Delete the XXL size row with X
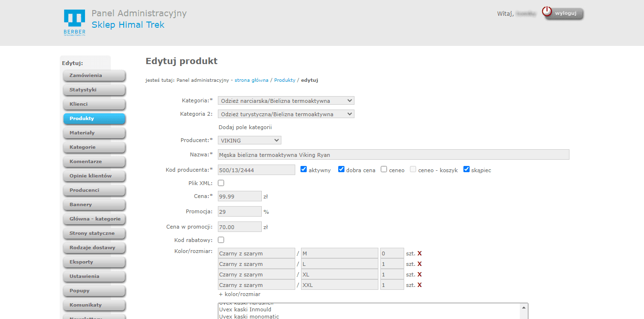This screenshot has height=319, width=644. (x=419, y=285)
